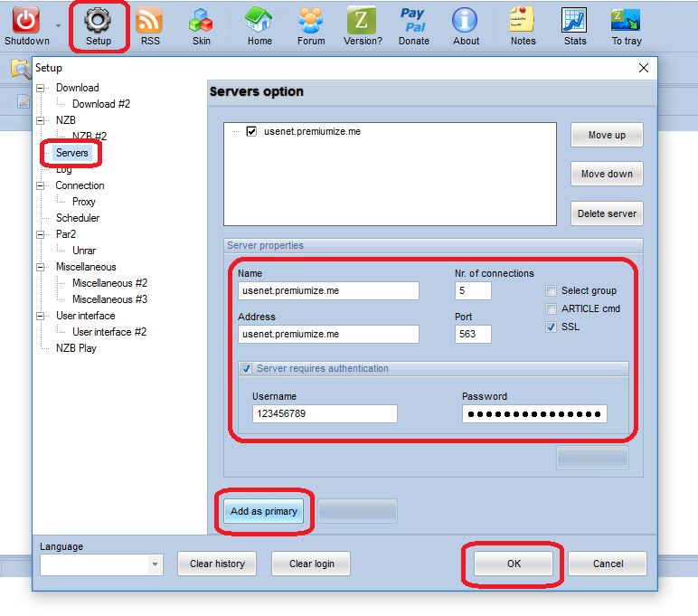Click the PayPal Donate icon
The height and width of the screenshot is (616, 698).
point(413,21)
